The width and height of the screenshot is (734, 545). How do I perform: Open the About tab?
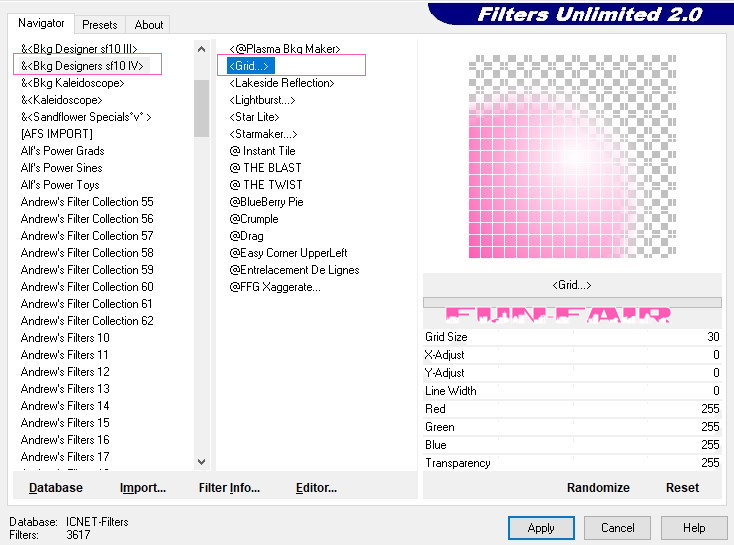click(x=149, y=25)
